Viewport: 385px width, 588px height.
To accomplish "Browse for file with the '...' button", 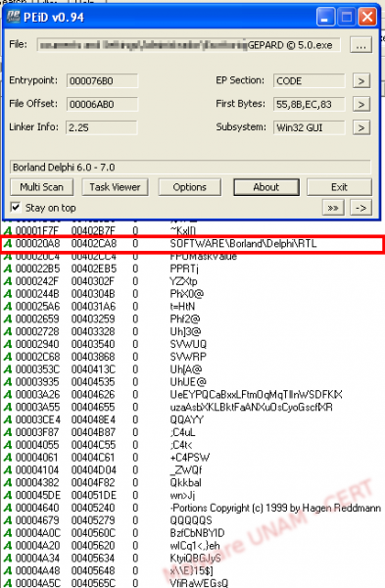I will (361, 45).
